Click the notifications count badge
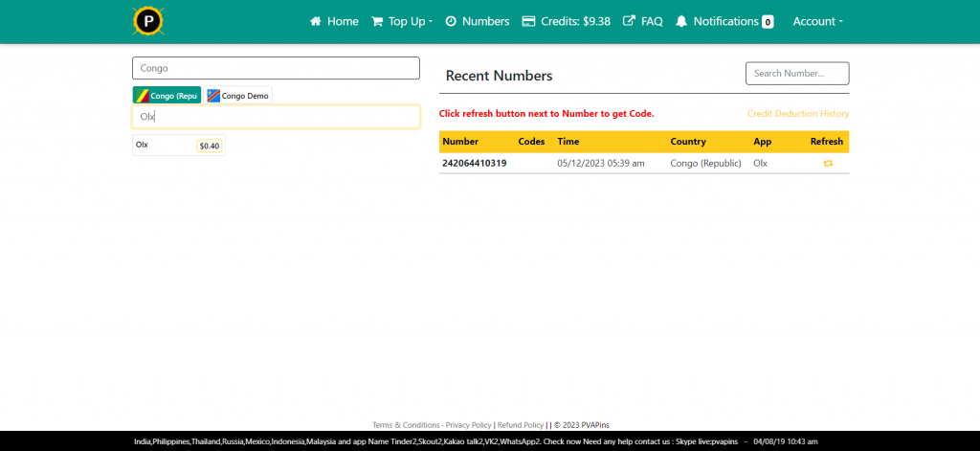The width and height of the screenshot is (980, 451). [x=768, y=22]
